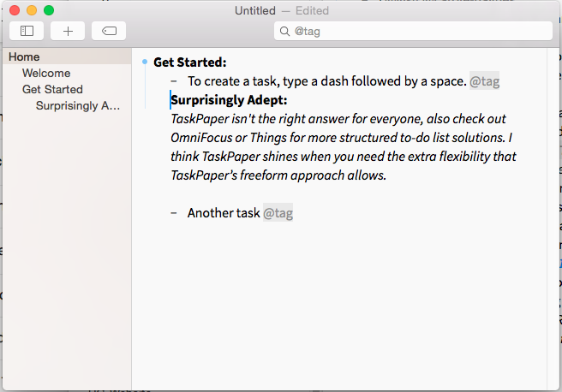This screenshot has width=562, height=392.
Task: Click the green zoom window button
Action: pos(49,10)
